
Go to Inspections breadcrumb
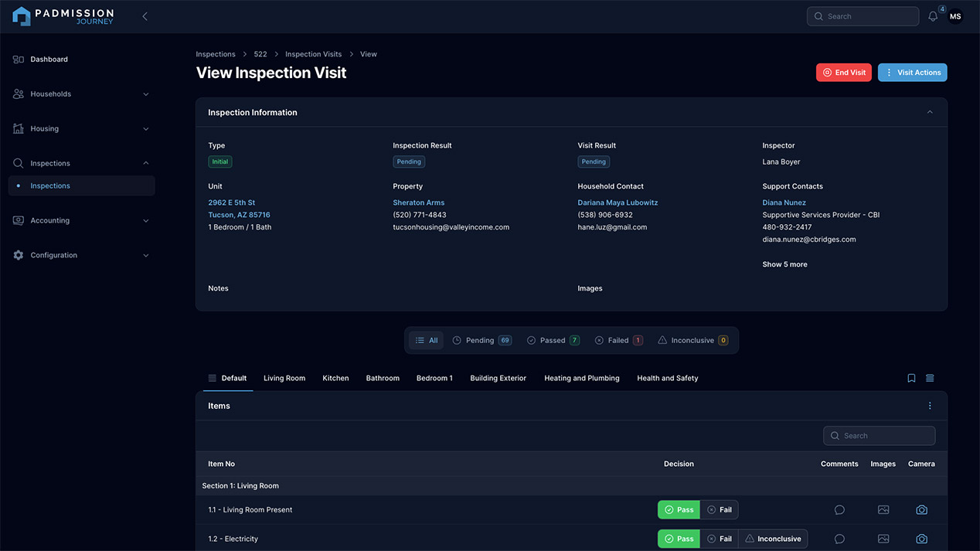tap(216, 54)
